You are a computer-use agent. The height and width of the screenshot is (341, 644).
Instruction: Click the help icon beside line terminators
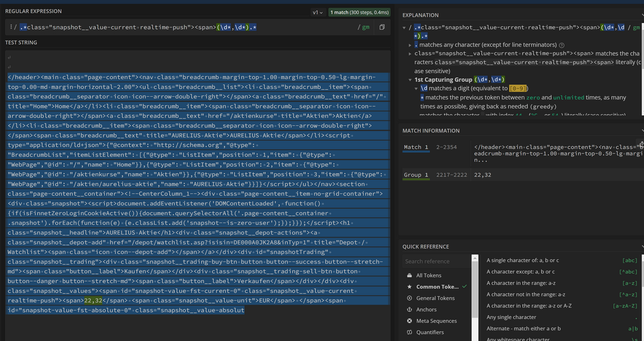(562, 45)
